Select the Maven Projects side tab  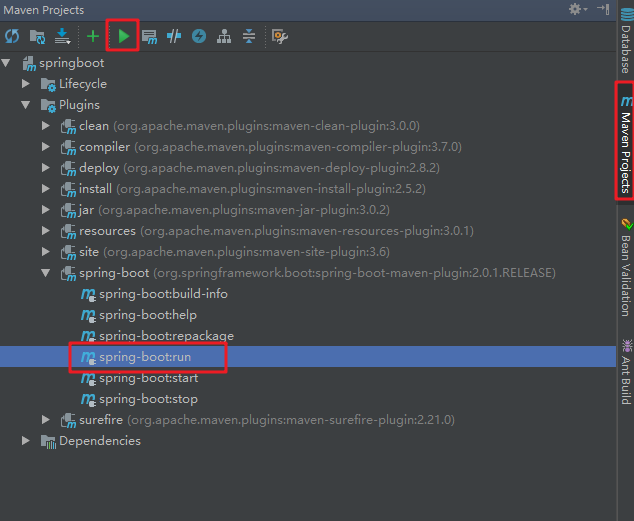626,144
